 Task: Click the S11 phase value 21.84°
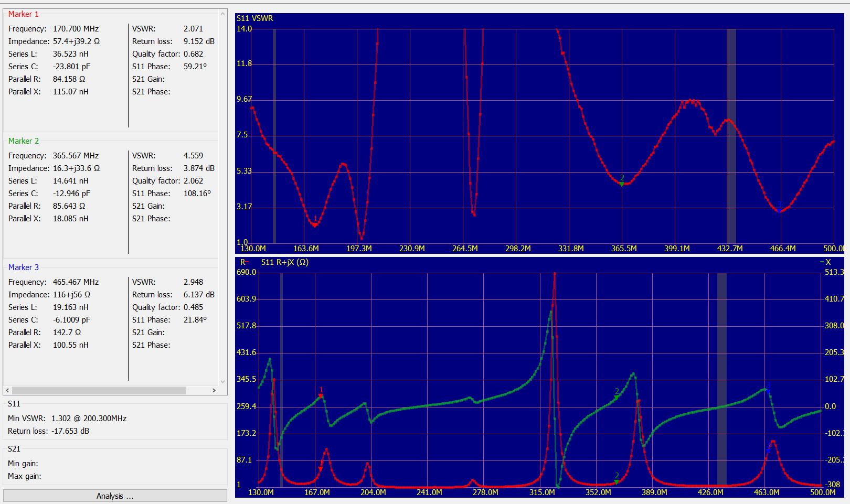[195, 320]
